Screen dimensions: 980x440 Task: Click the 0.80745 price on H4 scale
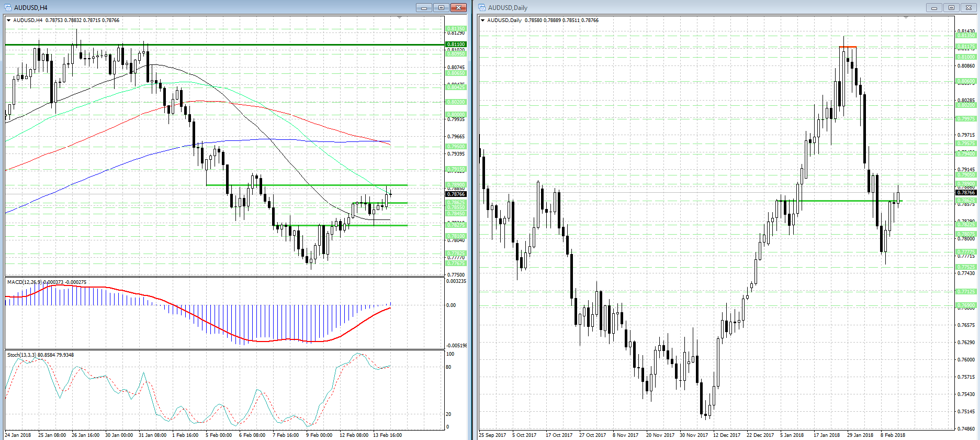(x=456, y=68)
